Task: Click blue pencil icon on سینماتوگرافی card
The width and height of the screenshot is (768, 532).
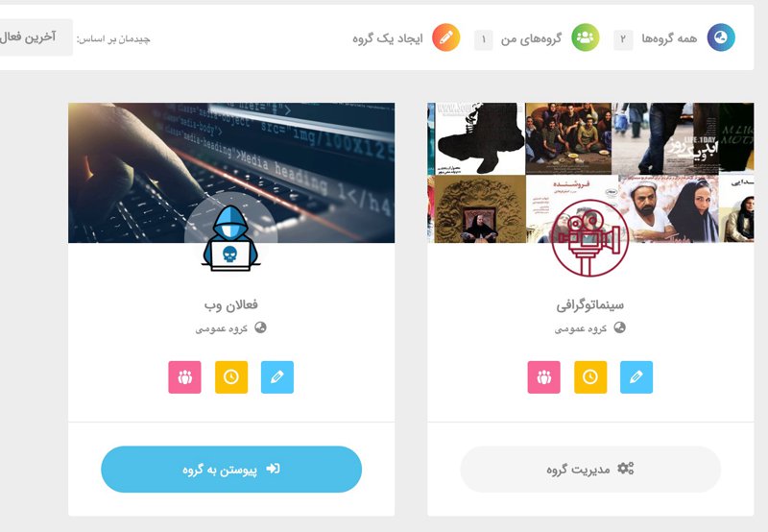Action: click(636, 377)
